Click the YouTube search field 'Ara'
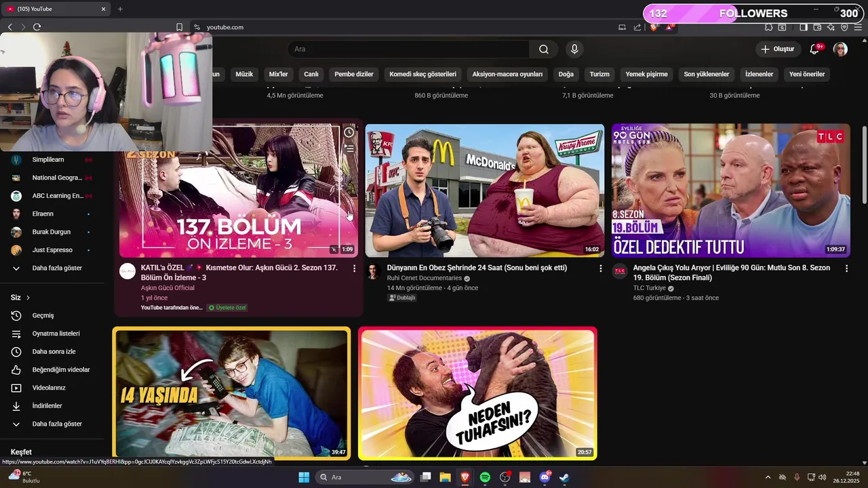The height and width of the screenshot is (488, 868). [408, 49]
